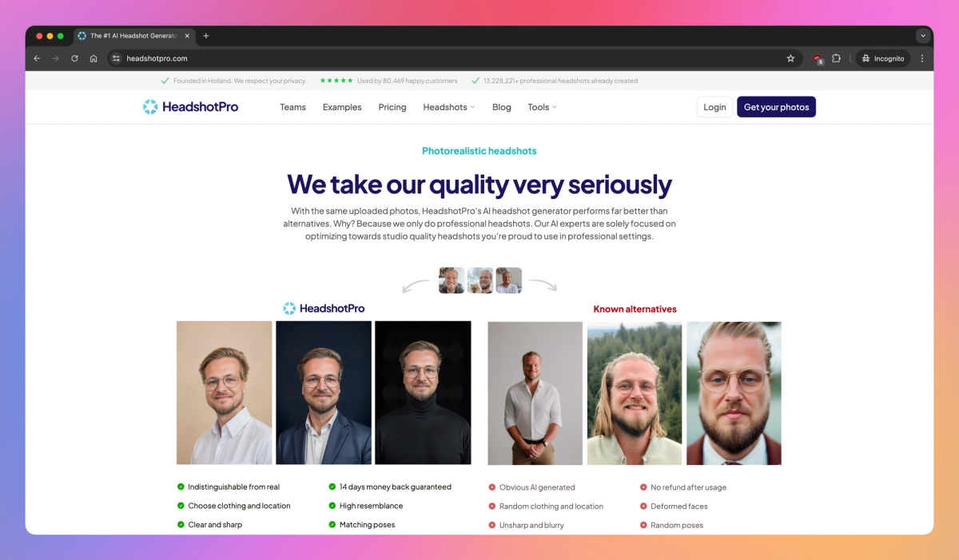The height and width of the screenshot is (560, 959).
Task: Select the black turtleneck headshot image
Action: coord(423,393)
